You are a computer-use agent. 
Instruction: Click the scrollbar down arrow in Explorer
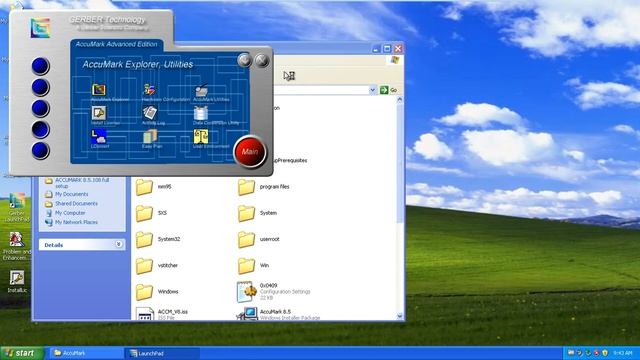coord(400,316)
